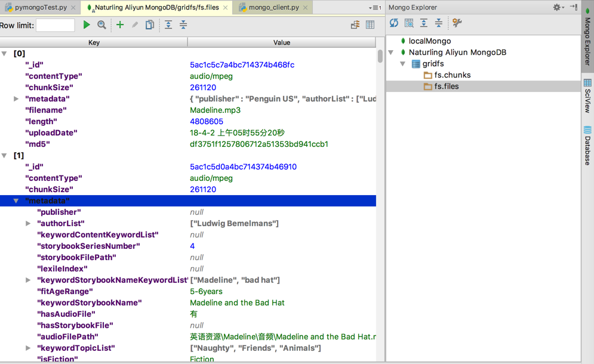
Task: Close the pymongoTest.py tab
Action: coord(73,8)
